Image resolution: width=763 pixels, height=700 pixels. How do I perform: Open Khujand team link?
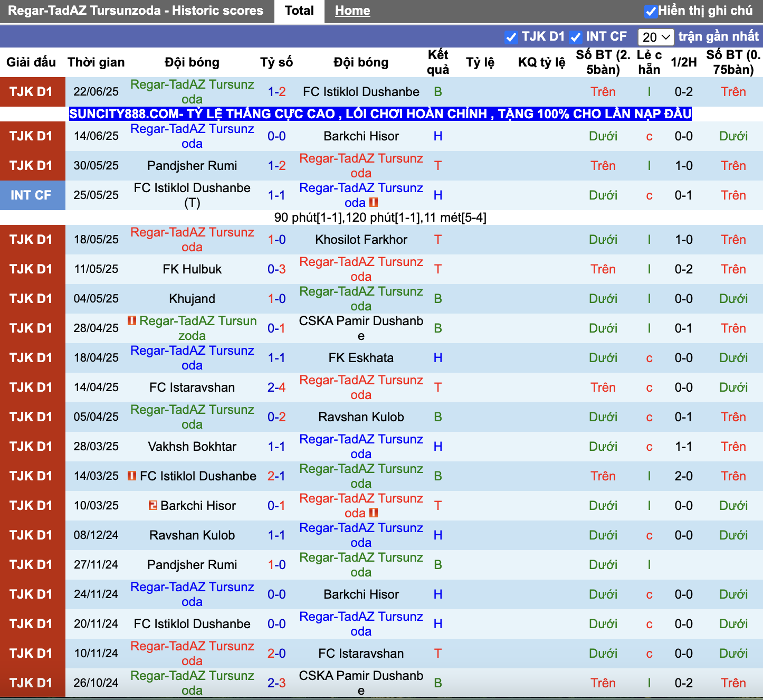point(192,299)
